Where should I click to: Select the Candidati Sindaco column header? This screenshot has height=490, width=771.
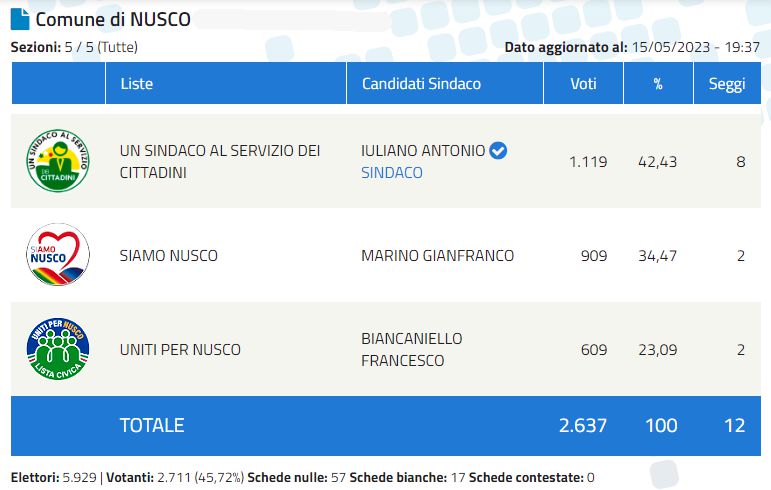[421, 84]
